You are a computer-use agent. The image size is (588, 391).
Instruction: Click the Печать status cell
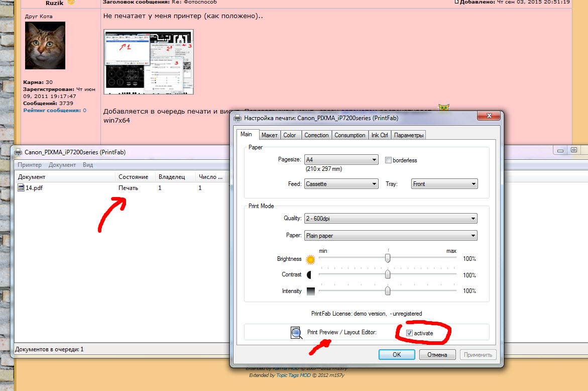tap(128, 188)
